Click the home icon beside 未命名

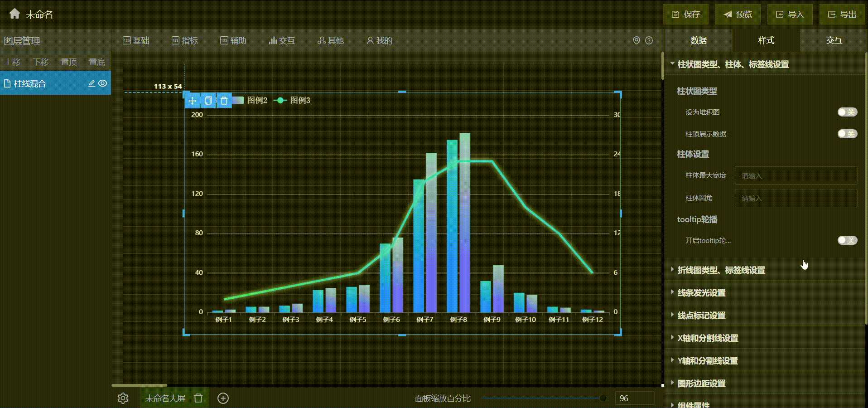(x=14, y=14)
